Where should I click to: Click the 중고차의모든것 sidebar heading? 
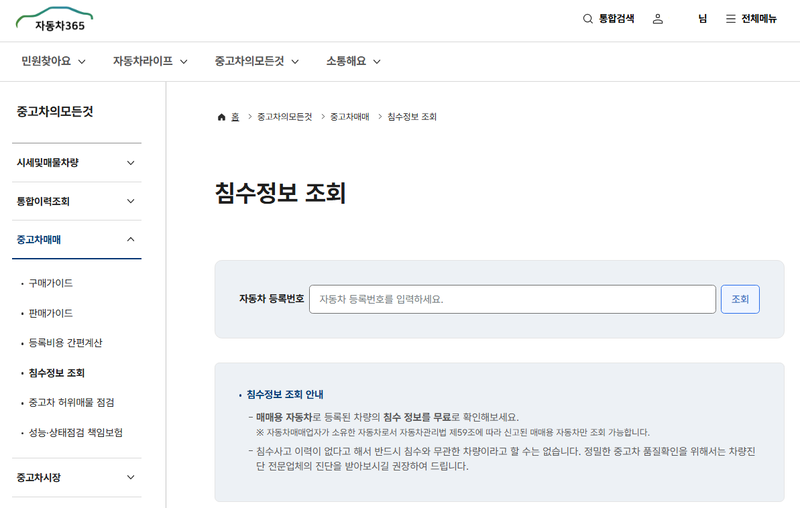pyautogui.click(x=55, y=112)
